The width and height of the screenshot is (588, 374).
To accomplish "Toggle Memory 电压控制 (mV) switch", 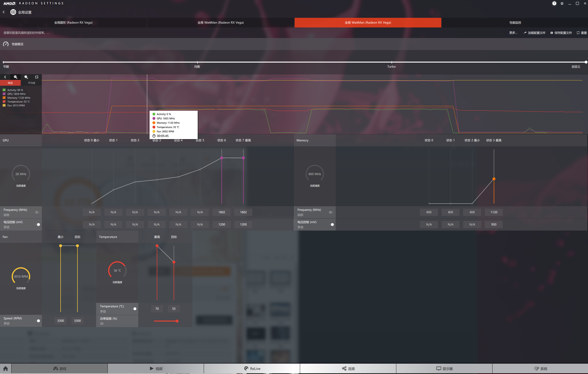I will point(331,224).
